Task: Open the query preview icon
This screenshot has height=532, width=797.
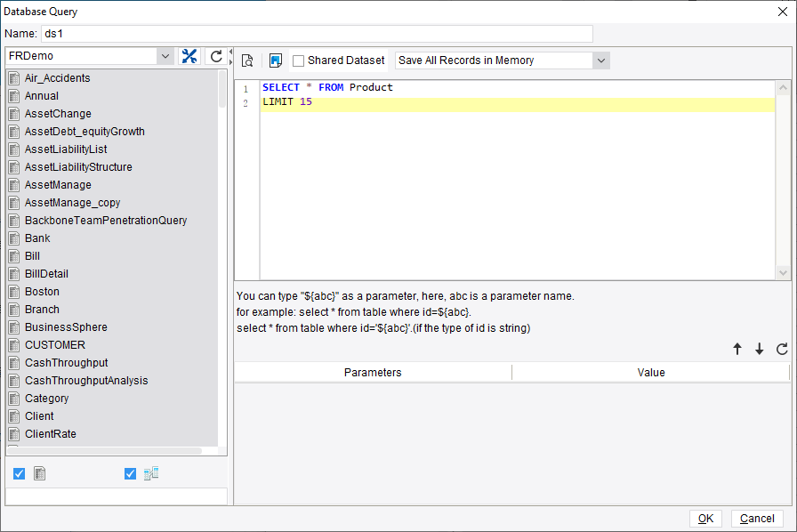Action: pyautogui.click(x=247, y=60)
